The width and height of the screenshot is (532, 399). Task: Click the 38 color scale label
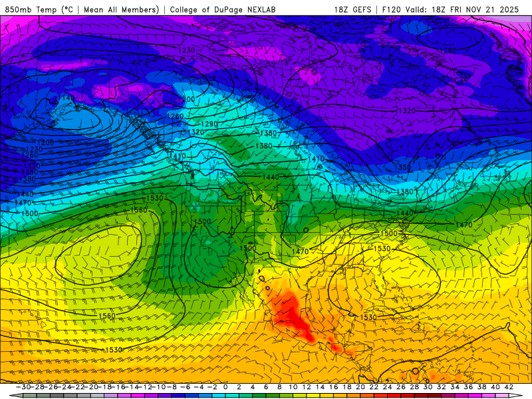tap(481, 387)
